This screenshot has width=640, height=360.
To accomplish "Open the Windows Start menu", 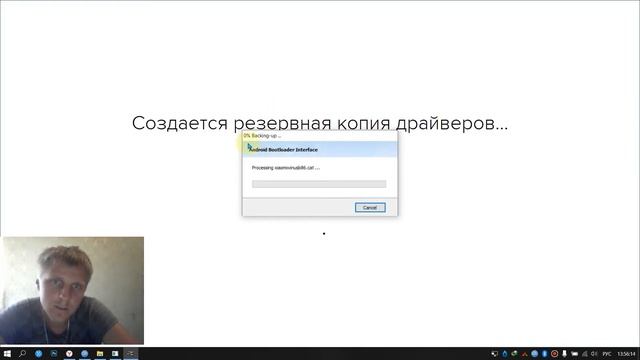I will point(7,353).
